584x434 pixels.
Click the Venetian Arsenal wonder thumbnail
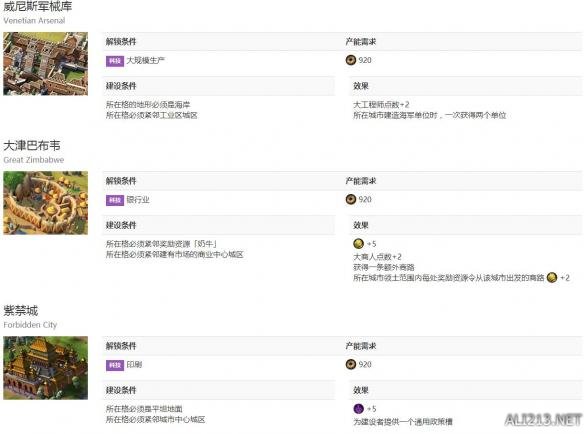click(45, 64)
